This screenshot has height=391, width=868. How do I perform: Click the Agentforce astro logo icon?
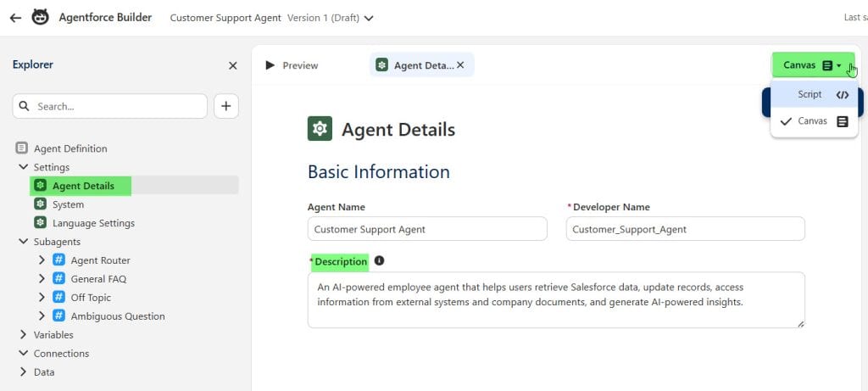[x=40, y=17]
